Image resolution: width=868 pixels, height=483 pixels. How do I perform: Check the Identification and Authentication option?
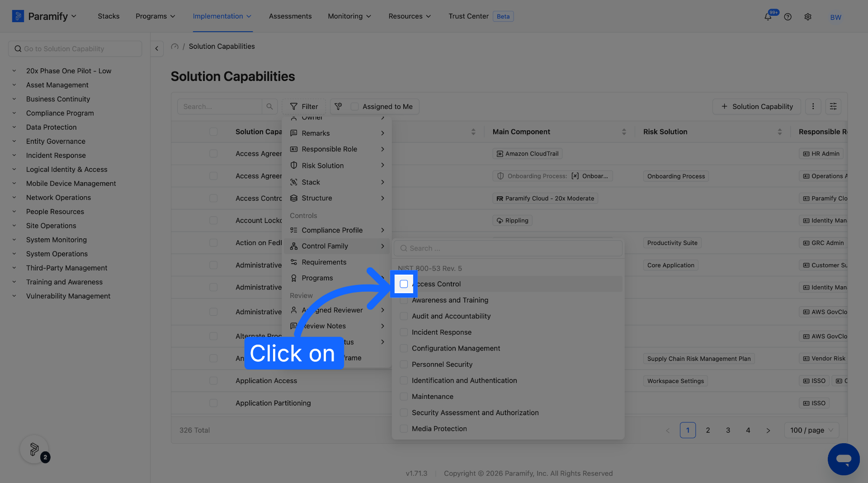pos(404,381)
